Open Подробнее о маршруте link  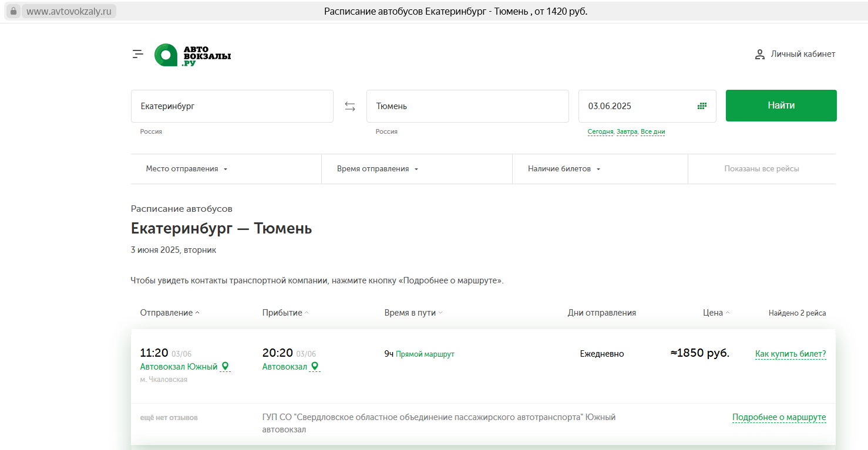tap(779, 418)
